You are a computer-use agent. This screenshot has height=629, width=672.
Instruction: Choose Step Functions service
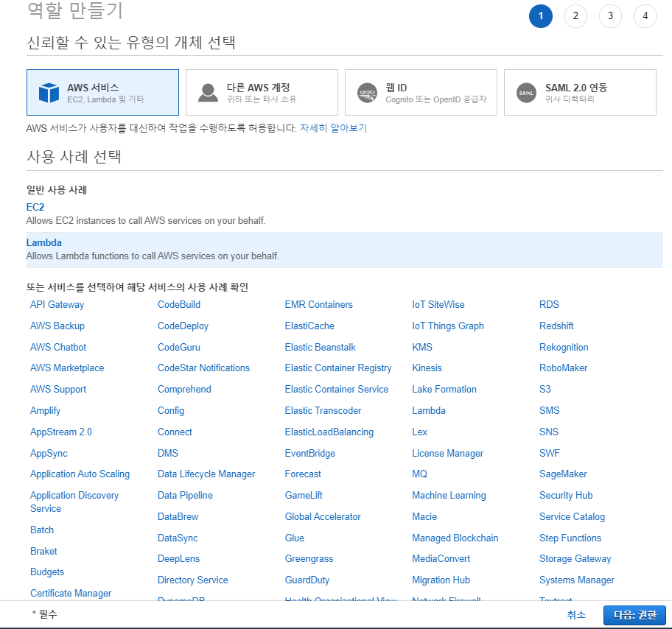pos(570,538)
